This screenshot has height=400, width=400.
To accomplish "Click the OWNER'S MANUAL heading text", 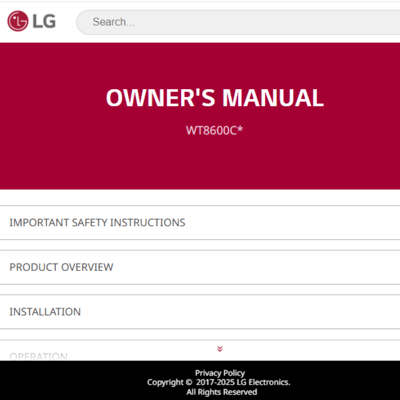I will click(x=215, y=98).
